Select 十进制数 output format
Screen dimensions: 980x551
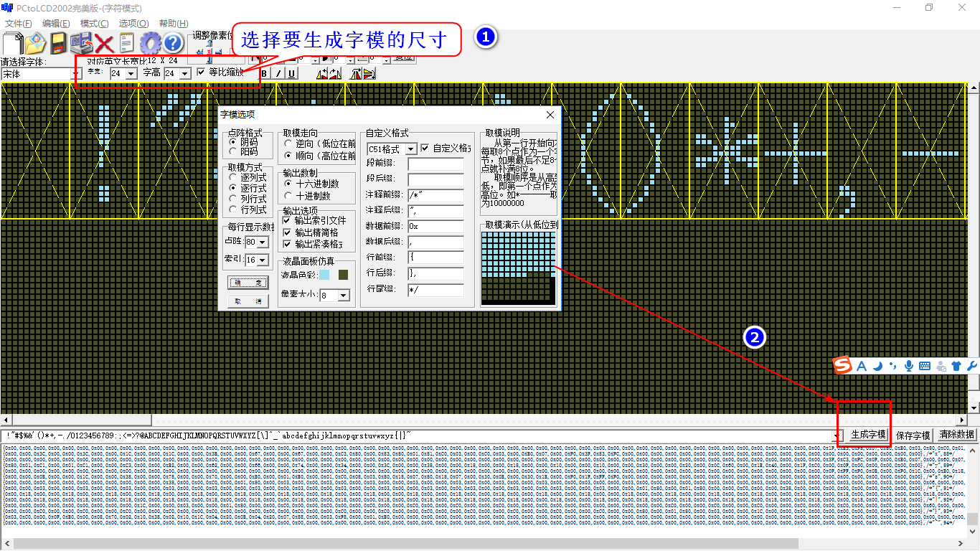[288, 195]
